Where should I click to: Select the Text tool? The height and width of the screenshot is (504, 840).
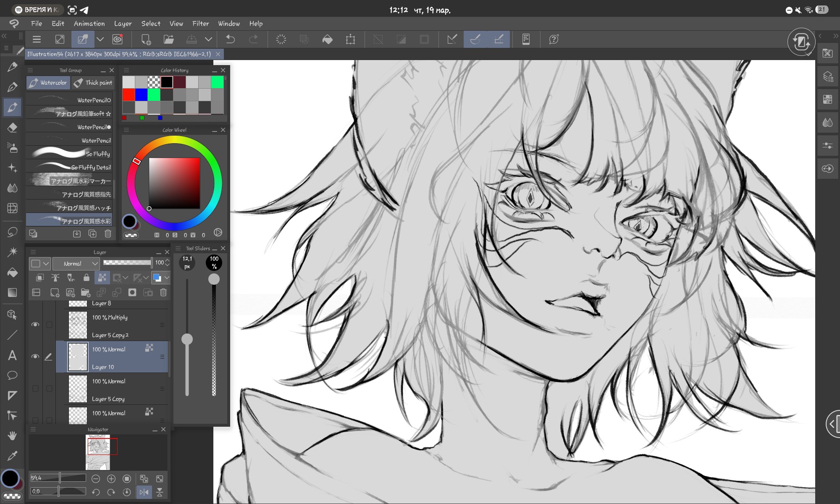[x=12, y=355]
